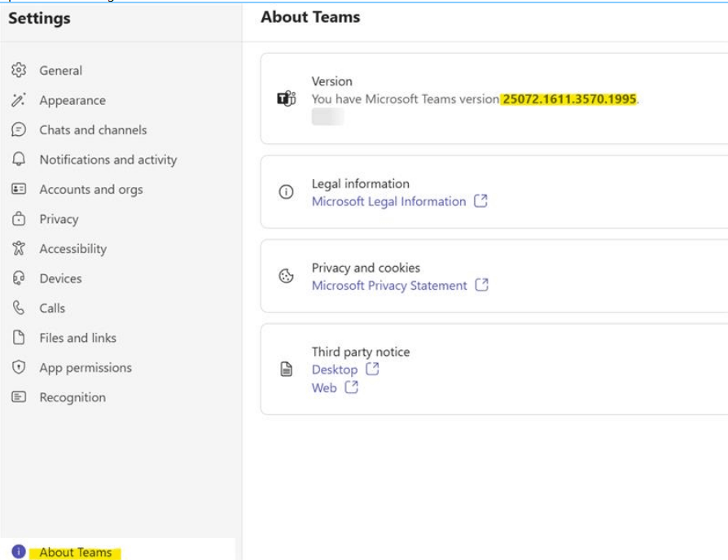This screenshot has width=728, height=560.
Task: Click the Legal information label
Action: 360,184
